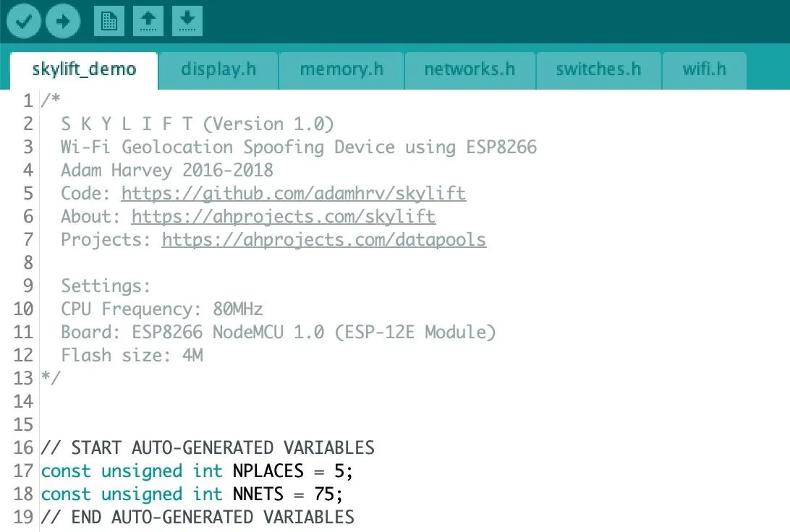
Task: Click line number 1 in the gutter
Action: (x=27, y=101)
